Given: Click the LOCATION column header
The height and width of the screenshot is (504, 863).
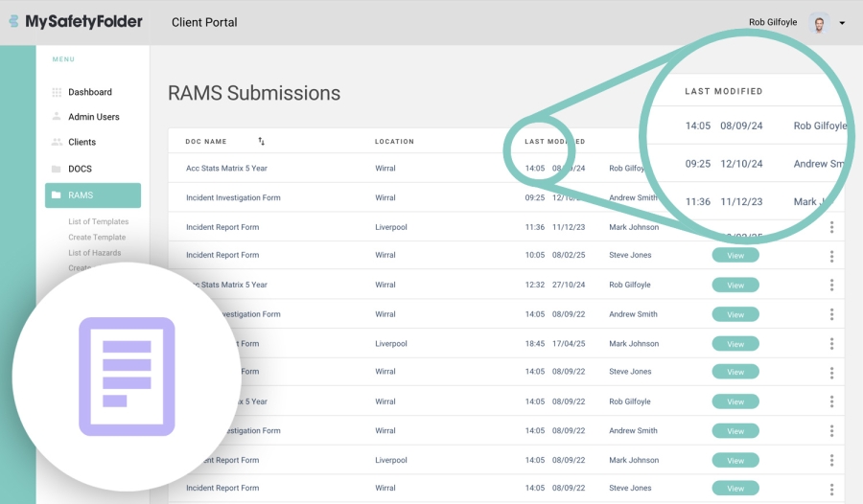Looking at the screenshot, I should pyautogui.click(x=394, y=142).
